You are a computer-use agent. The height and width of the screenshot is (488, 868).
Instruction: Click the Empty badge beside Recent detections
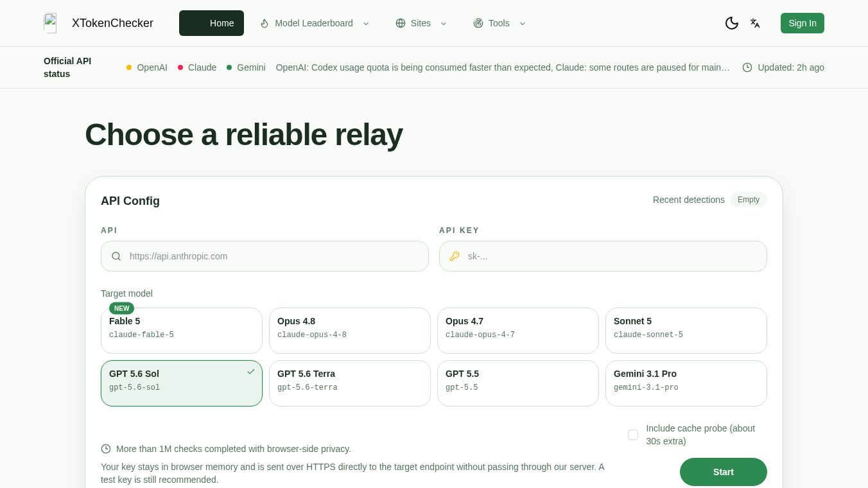pos(749,200)
